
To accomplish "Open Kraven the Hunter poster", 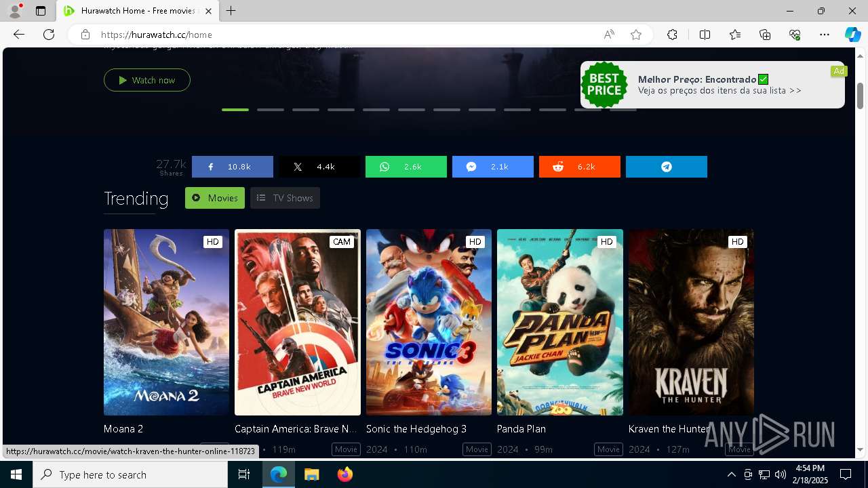I will 691,322.
